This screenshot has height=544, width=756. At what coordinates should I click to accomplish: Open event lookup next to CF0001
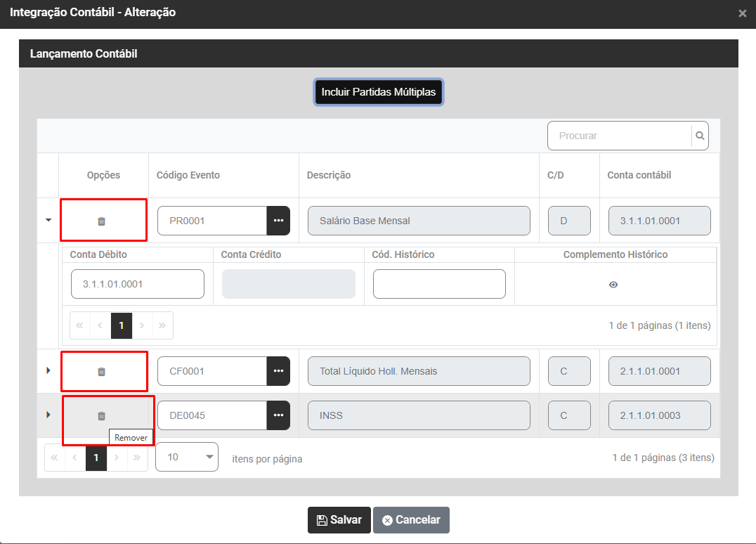278,371
